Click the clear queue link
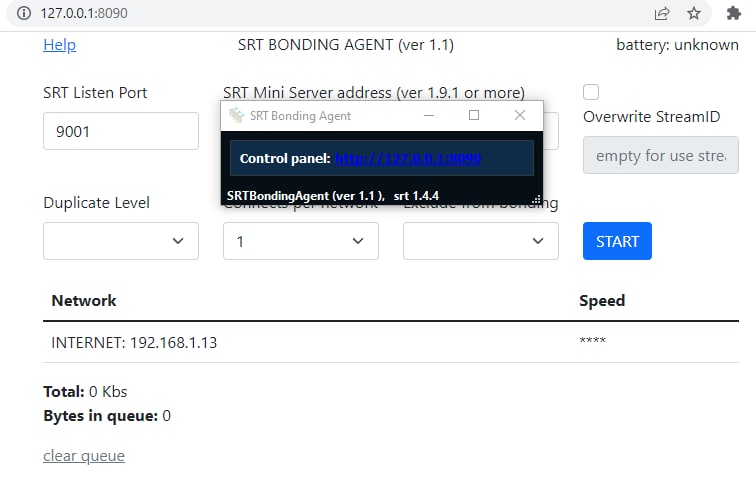This screenshot has width=756, height=479. (84, 456)
